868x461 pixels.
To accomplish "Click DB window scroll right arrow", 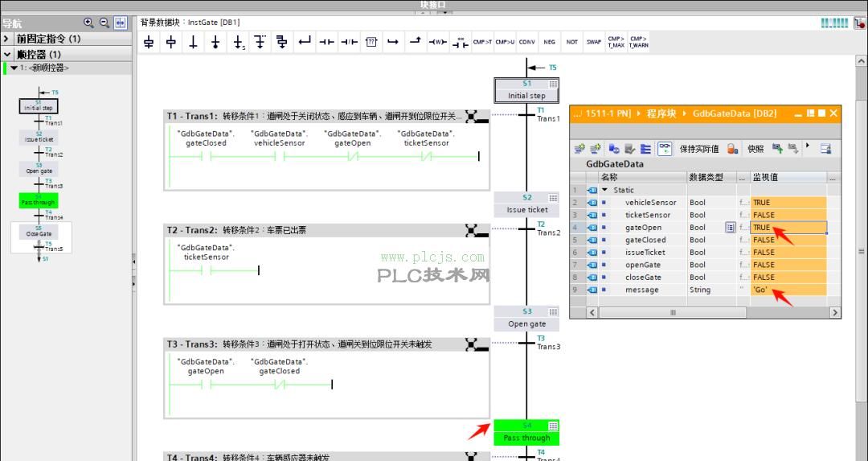I will coord(835,312).
